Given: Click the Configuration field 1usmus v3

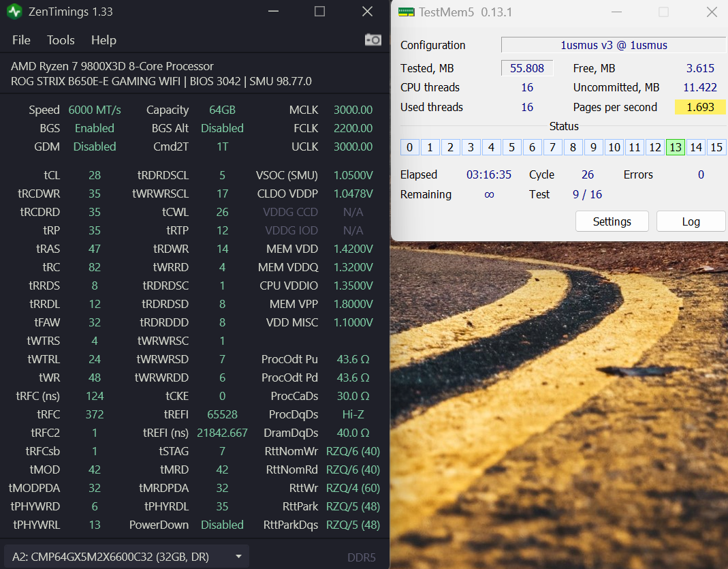Looking at the screenshot, I should (x=614, y=45).
